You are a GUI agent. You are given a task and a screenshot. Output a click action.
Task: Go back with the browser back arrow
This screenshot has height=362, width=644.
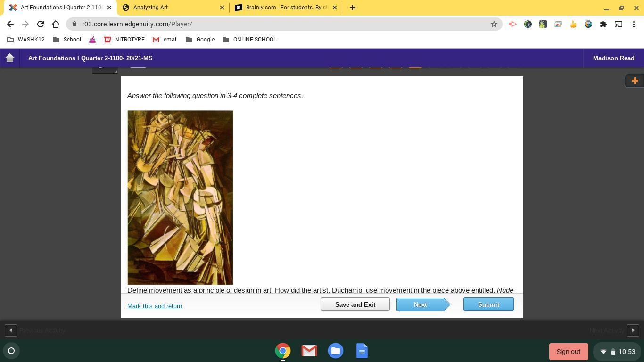(10, 24)
